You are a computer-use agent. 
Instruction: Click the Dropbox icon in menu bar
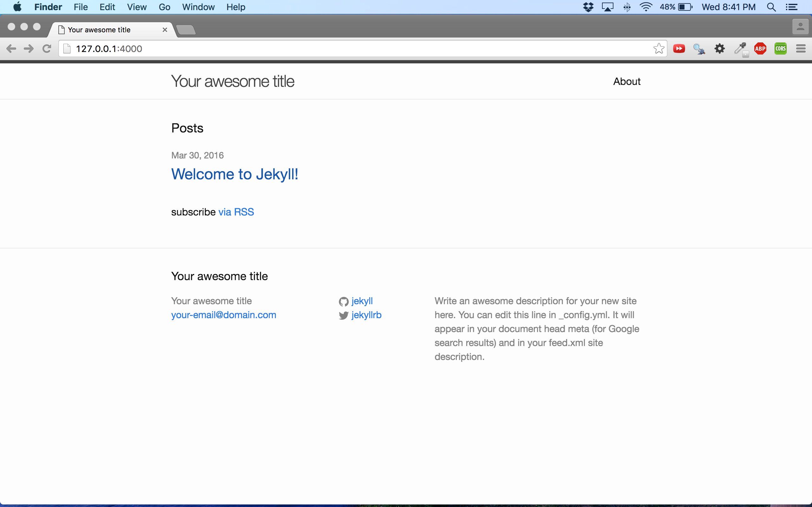point(587,6)
